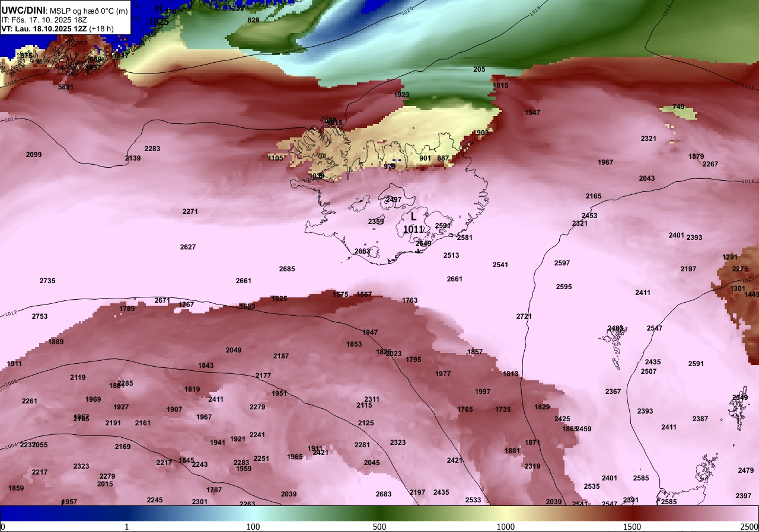Click the height value 2595
Viewport: 759px width, 532px height.
coord(564,287)
